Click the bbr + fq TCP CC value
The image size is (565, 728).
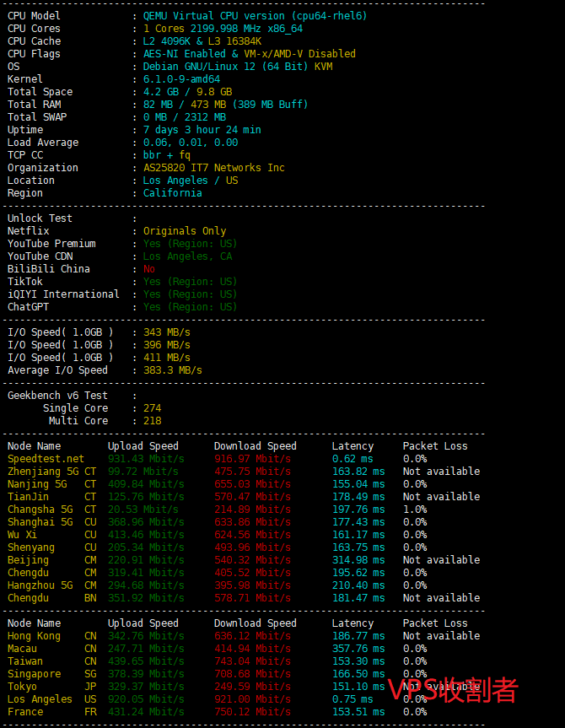click(x=166, y=155)
